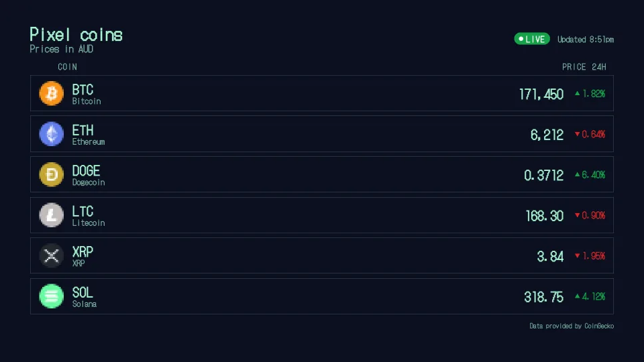Click the green LIVE status badge
Viewport: 644px width, 362px height.
[x=532, y=39]
